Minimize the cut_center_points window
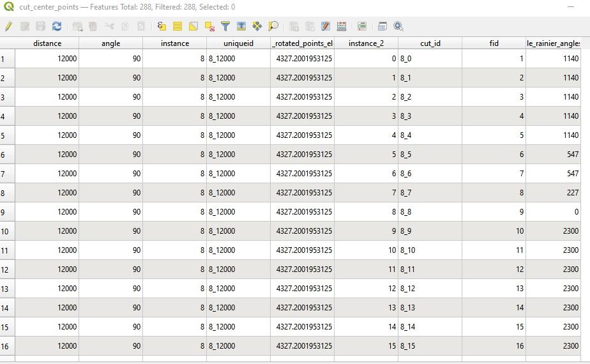The height and width of the screenshot is (364, 590). click(570, 7)
